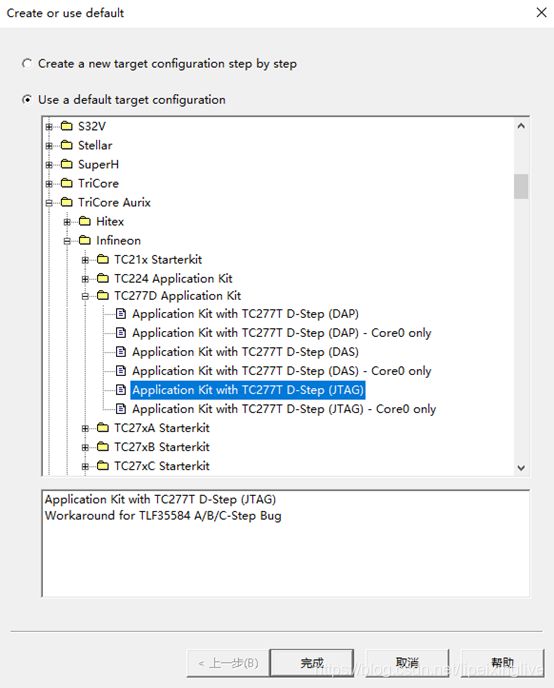This screenshot has height=688, width=554.
Task: Select the 'TC277D Application Kit' label
Action: (x=178, y=296)
